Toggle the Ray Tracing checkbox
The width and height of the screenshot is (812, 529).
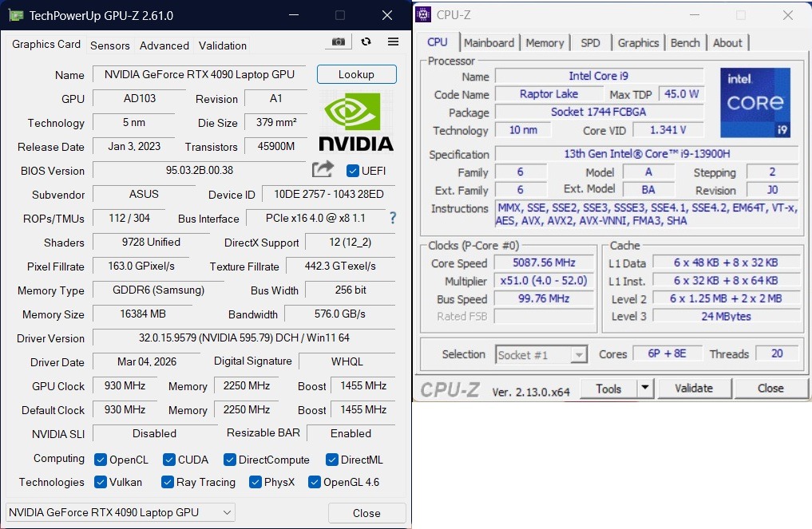pyautogui.click(x=167, y=482)
